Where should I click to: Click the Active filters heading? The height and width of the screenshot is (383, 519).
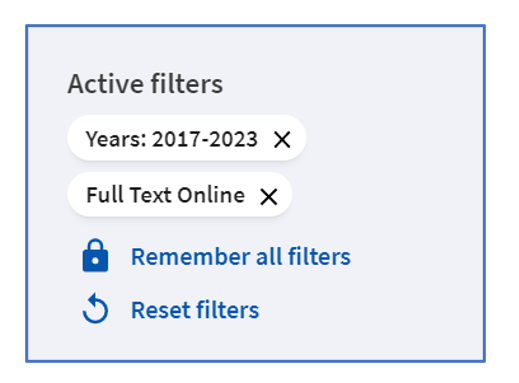click(x=145, y=84)
